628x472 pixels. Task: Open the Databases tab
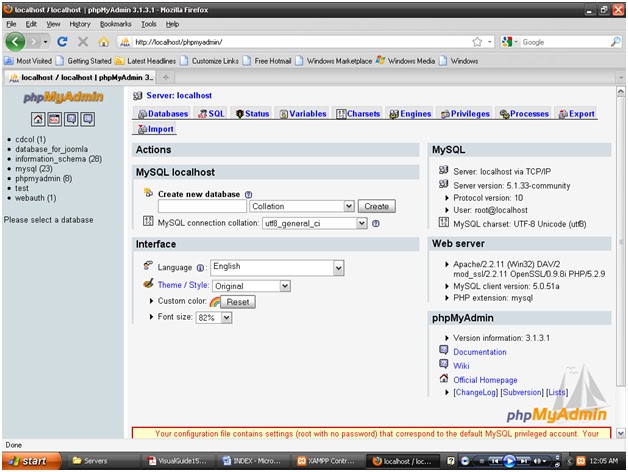pyautogui.click(x=163, y=114)
